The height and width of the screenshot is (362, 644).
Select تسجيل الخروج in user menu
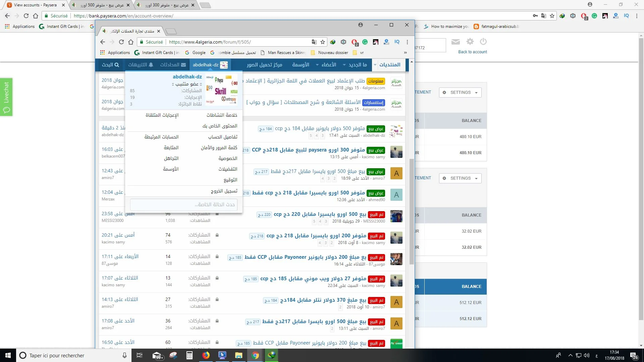point(224,191)
